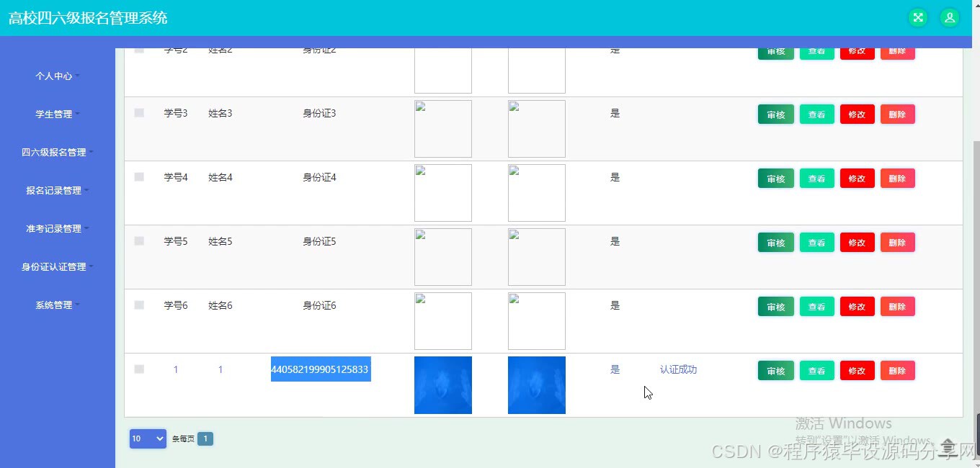Image resolution: width=980 pixels, height=468 pixels.
Task: Expand the 学生管理 sidebar menu
Action: (x=58, y=114)
